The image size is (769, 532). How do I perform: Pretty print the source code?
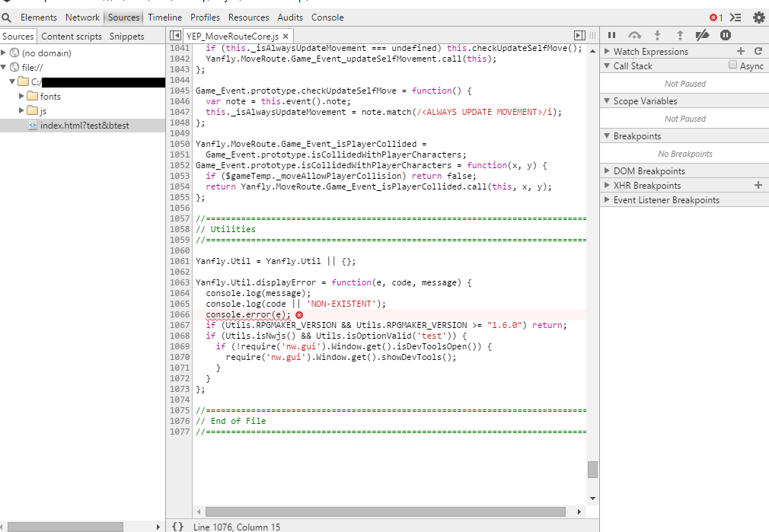177,526
